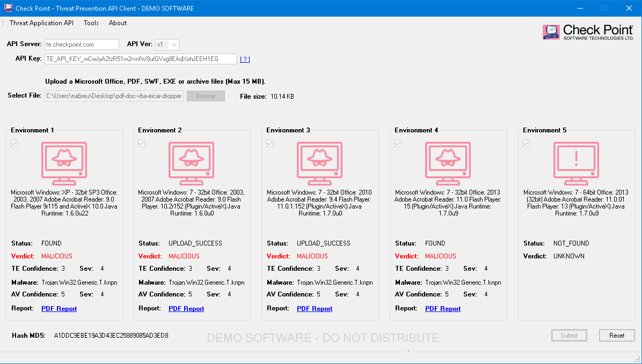Click the Check Point logo
Image resolution: width=642 pixels, height=364 pixels.
tap(588, 32)
